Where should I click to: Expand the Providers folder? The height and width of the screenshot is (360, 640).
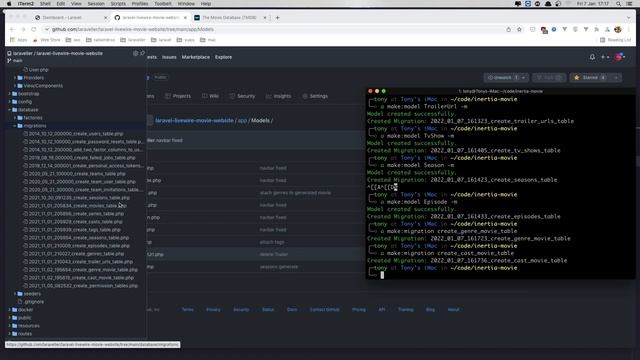coord(31,78)
